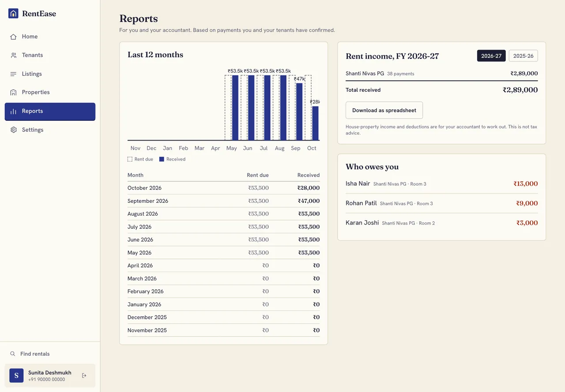This screenshot has width=565, height=392.
Task: Select Karan Joshi in Who owes you
Action: (x=441, y=223)
